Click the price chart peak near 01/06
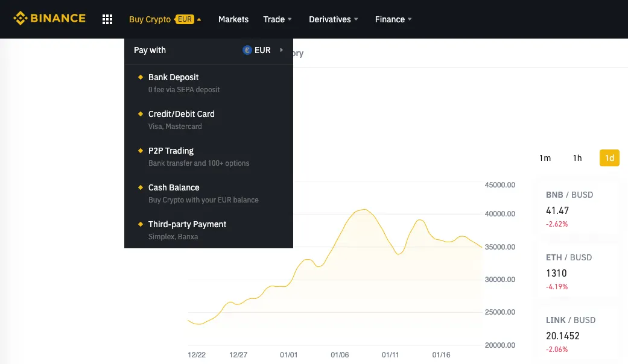This screenshot has height=364, width=628. (363, 210)
